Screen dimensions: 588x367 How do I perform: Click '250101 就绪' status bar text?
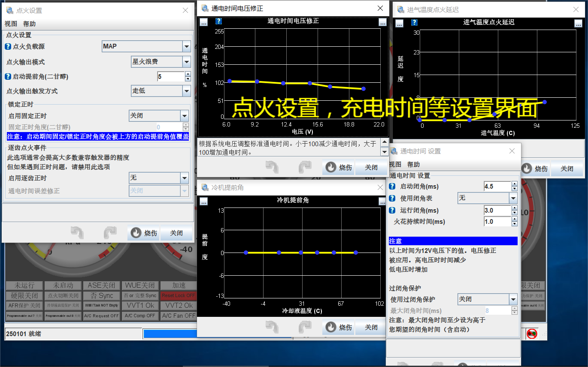pos(24,334)
